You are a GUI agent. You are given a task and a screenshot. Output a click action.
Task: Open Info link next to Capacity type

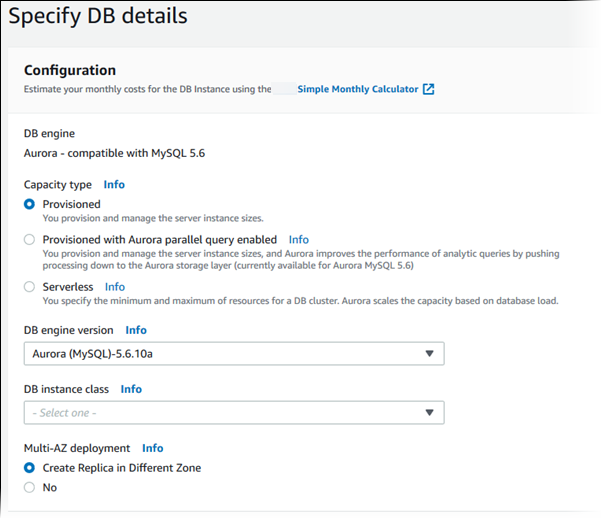[114, 185]
